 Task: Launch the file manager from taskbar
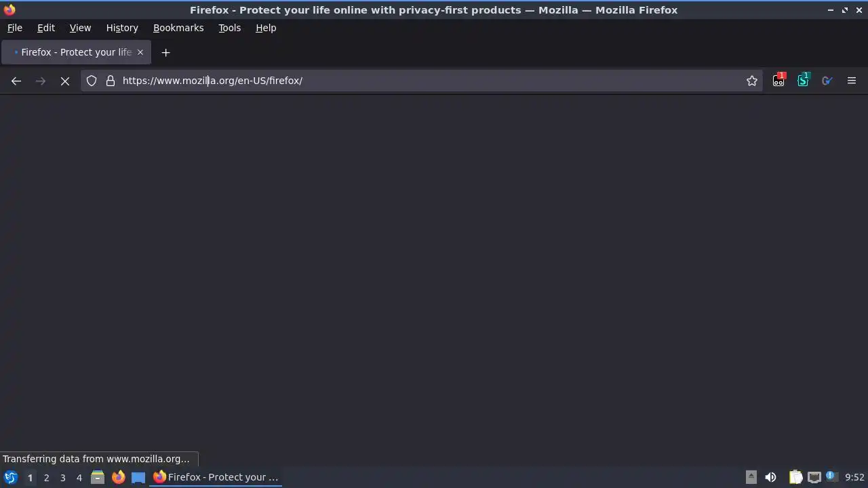(x=98, y=477)
